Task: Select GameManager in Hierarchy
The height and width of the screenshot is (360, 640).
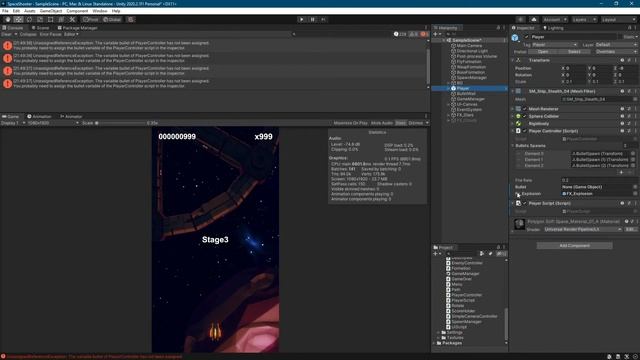Action: coord(471,99)
